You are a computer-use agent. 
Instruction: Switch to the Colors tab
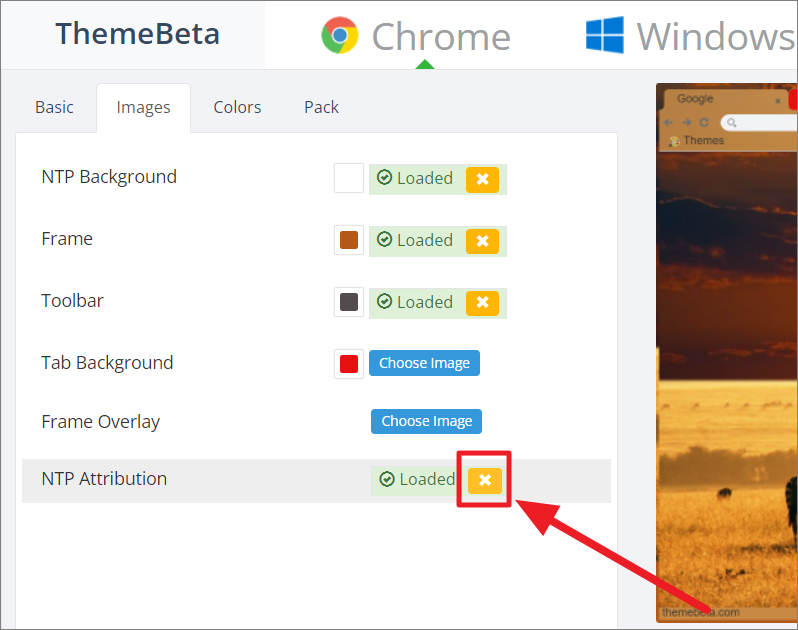click(x=237, y=107)
